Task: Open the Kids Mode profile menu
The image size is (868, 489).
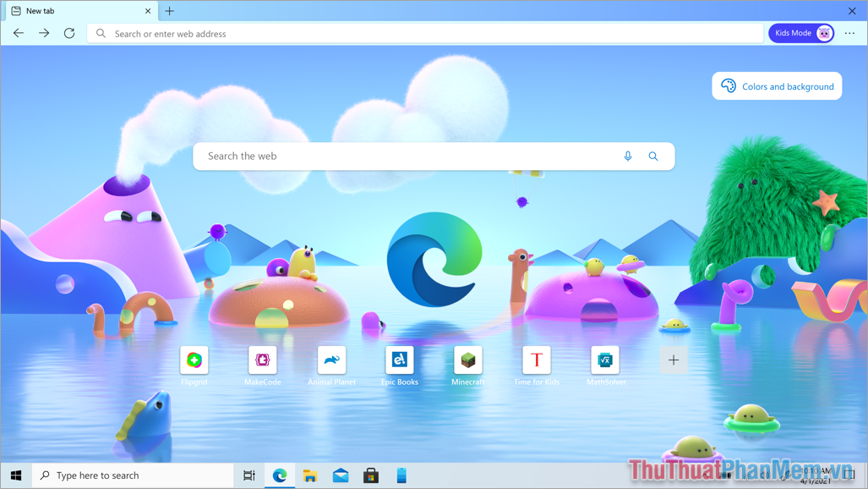Action: [x=800, y=32]
